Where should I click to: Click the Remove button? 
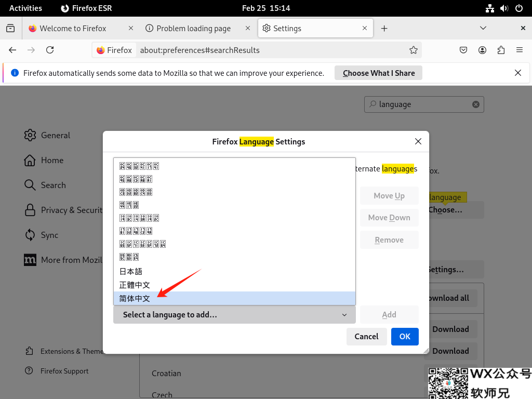click(x=389, y=240)
